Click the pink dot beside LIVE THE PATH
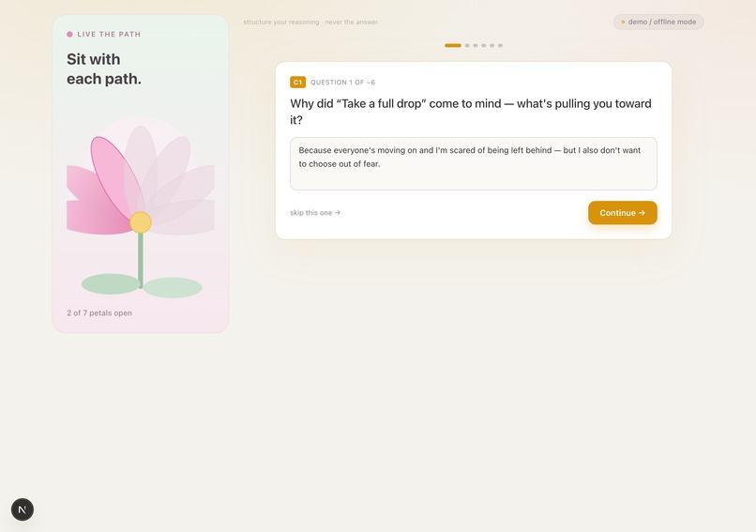 click(x=70, y=34)
